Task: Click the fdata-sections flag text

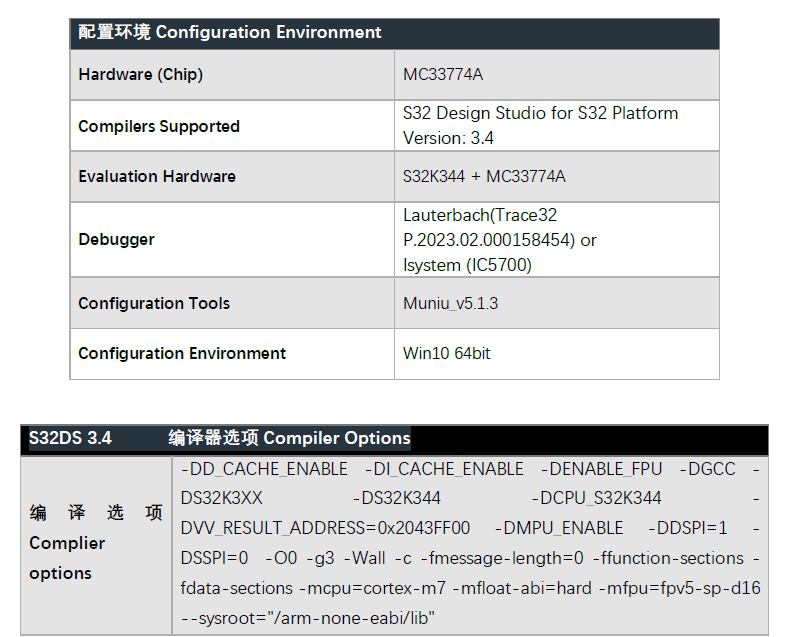Action: [x=236, y=588]
